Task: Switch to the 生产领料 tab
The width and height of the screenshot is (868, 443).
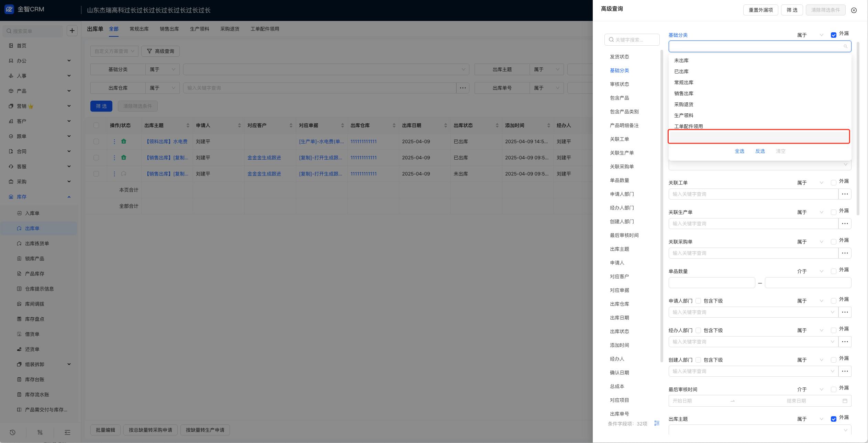Action: coord(200,29)
